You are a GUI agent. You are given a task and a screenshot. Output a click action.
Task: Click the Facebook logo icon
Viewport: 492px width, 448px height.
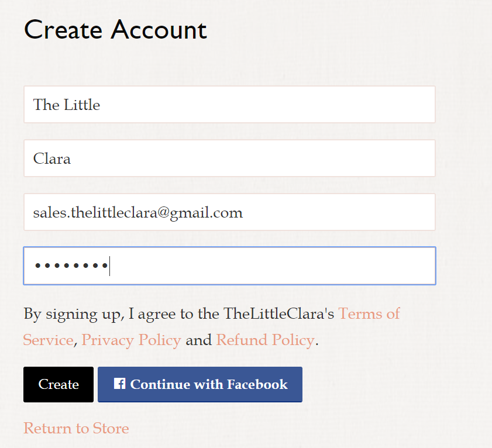(119, 383)
